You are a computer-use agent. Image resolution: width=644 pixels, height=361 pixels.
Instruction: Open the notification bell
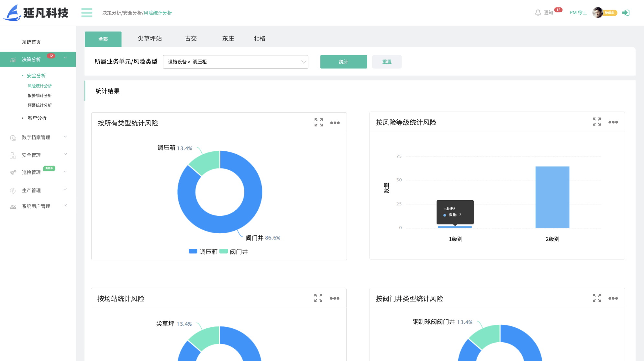point(538,13)
